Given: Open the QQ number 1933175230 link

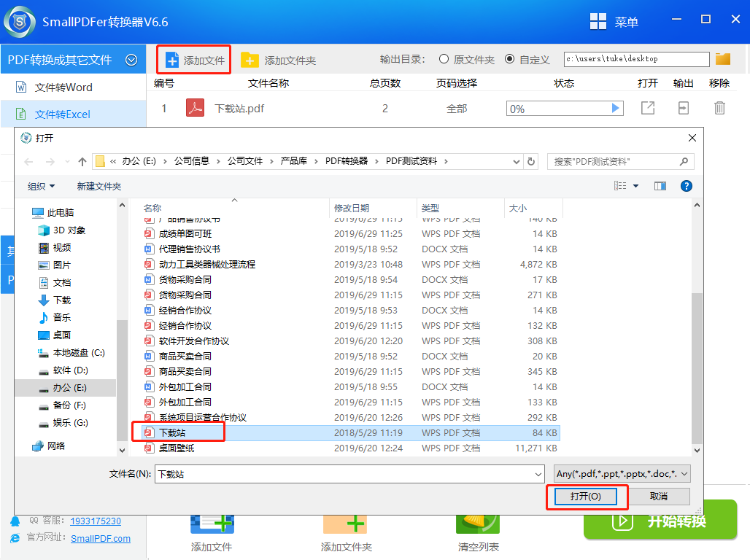Looking at the screenshot, I should coord(96,521).
